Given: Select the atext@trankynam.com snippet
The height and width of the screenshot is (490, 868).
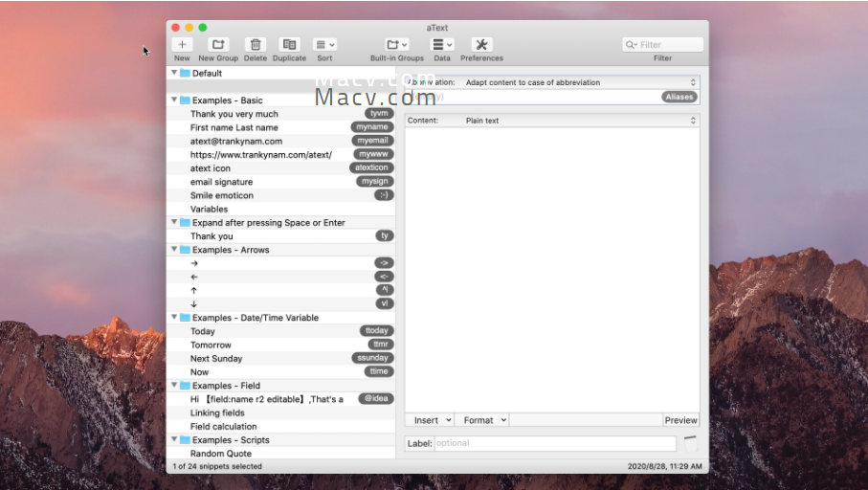Looking at the screenshot, I should [280, 141].
